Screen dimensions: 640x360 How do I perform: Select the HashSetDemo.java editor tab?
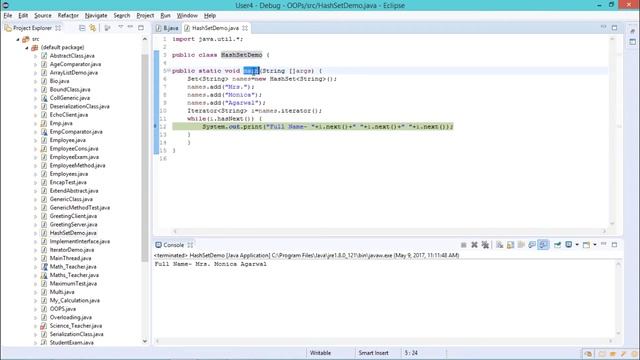(216, 28)
